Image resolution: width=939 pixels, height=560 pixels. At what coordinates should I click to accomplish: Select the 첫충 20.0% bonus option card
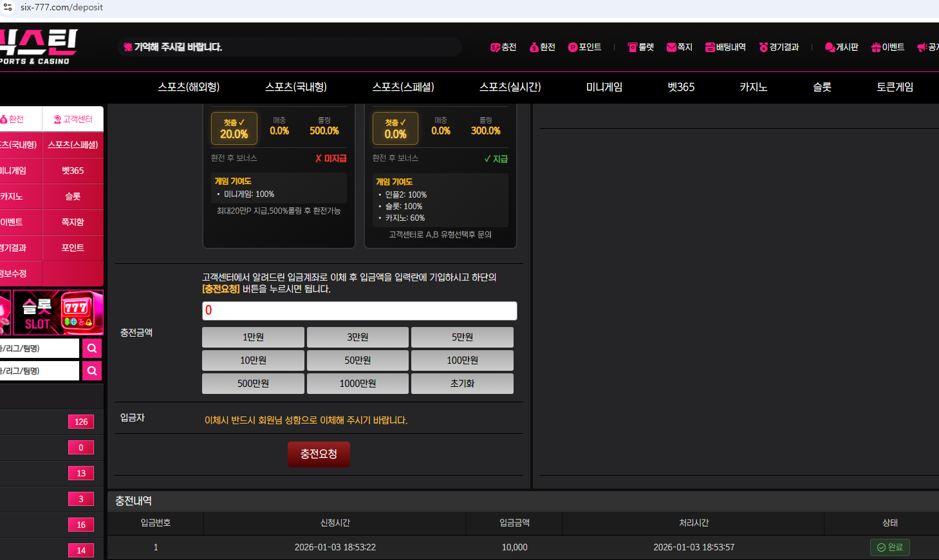pyautogui.click(x=234, y=129)
